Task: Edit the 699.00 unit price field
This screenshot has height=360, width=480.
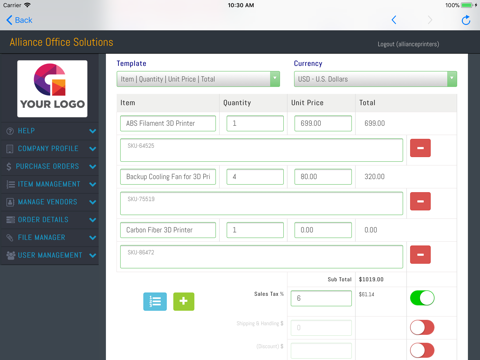Action: tap(323, 123)
